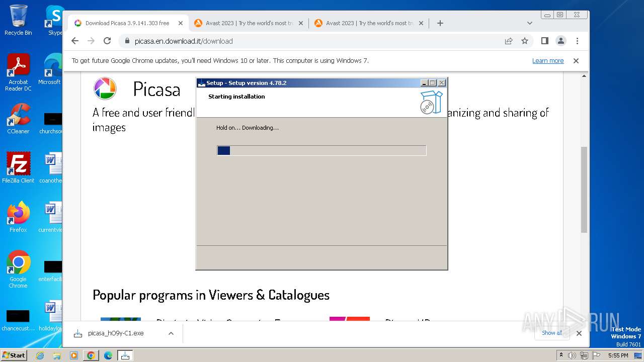The height and width of the screenshot is (362, 644).
Task: Open CCleaner desktop shortcut
Action: click(18, 119)
